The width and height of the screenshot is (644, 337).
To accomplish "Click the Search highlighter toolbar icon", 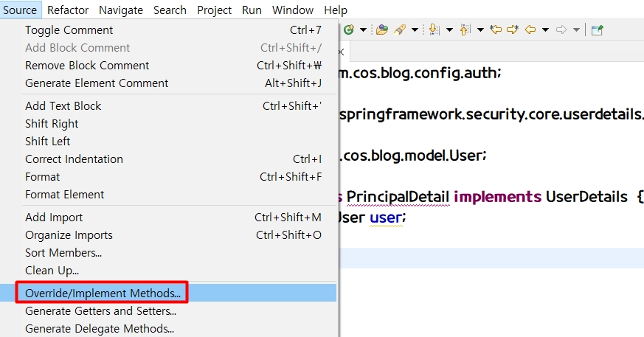I will point(400,29).
